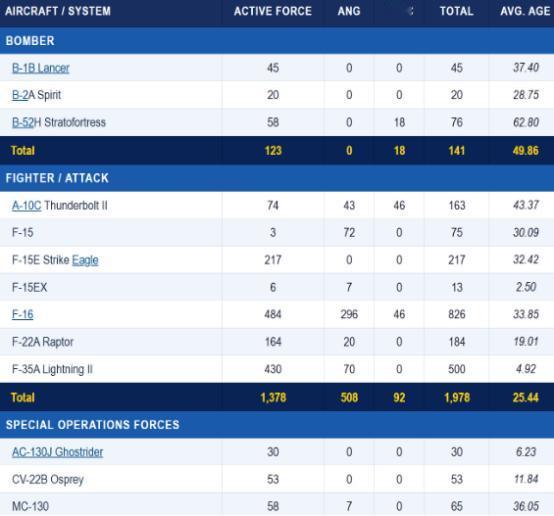554x516 pixels.
Task: Click the Avg. Age column header
Action: pos(525,11)
